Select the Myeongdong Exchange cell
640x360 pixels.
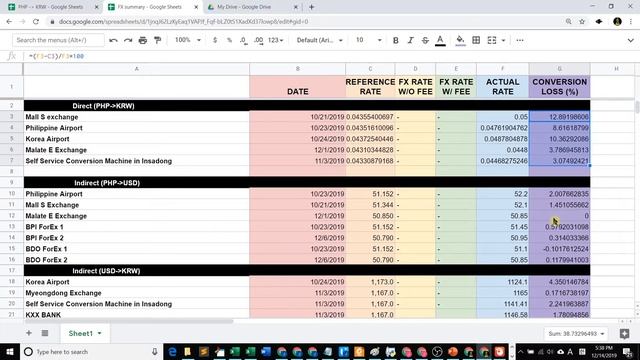[x=136, y=293]
